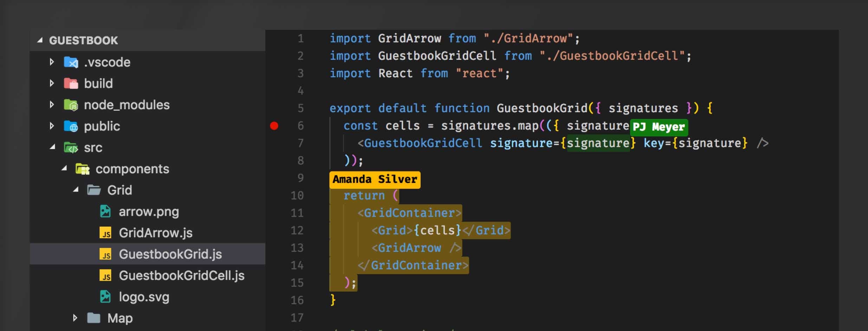The width and height of the screenshot is (868, 331).
Task: Click the logo.svg file icon
Action: pyautogui.click(x=105, y=297)
